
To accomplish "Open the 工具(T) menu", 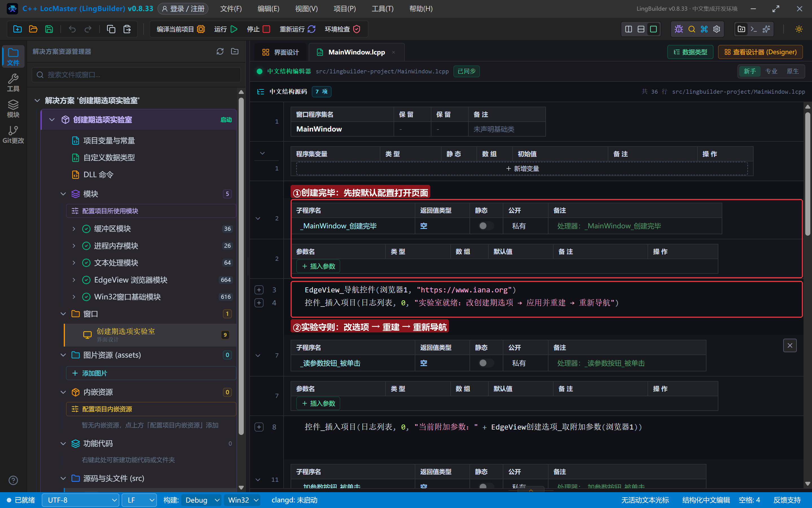I will click(382, 9).
